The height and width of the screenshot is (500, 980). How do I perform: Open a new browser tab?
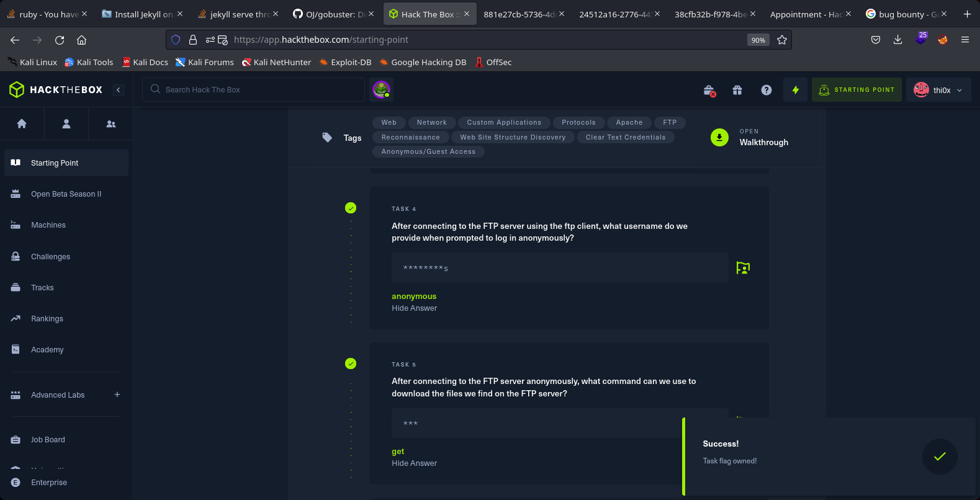coord(967,14)
